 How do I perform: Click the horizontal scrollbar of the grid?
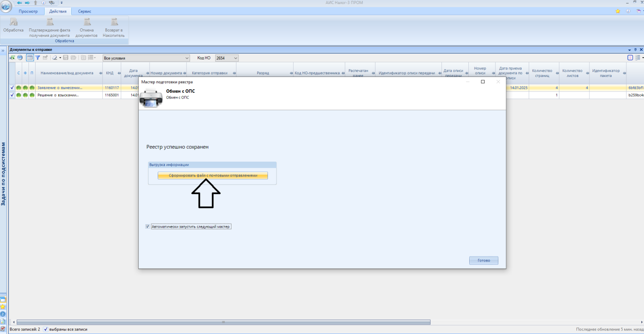pyautogui.click(x=223, y=322)
